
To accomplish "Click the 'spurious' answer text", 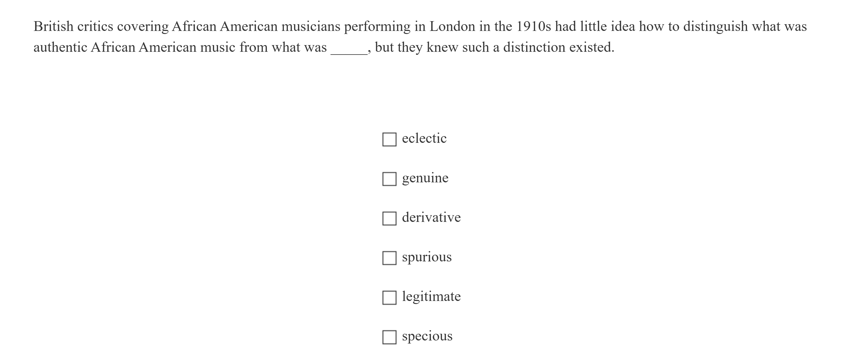I will point(427,257).
